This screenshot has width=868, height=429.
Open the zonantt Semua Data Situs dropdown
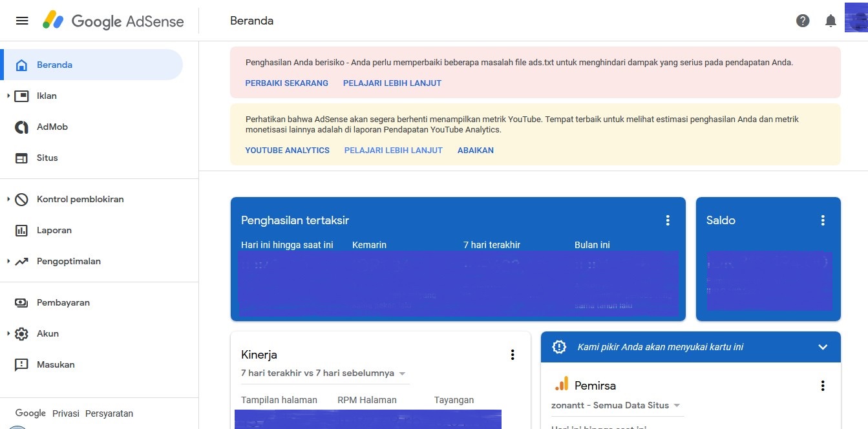click(x=616, y=405)
